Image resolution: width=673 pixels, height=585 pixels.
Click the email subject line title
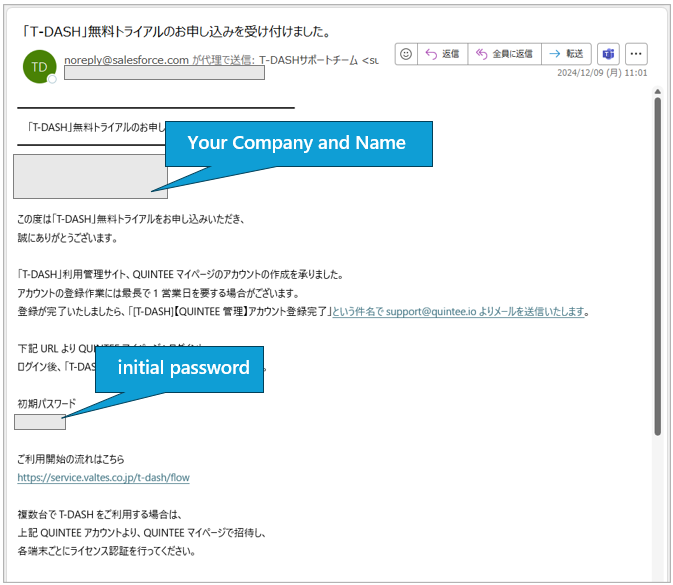click(x=178, y=32)
